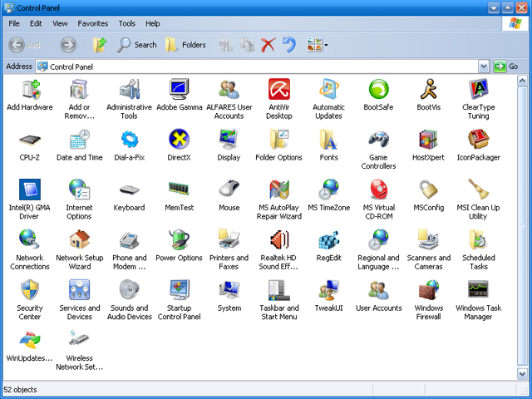This screenshot has height=399, width=532.
Task: Open Network Connections
Action: click(30, 249)
